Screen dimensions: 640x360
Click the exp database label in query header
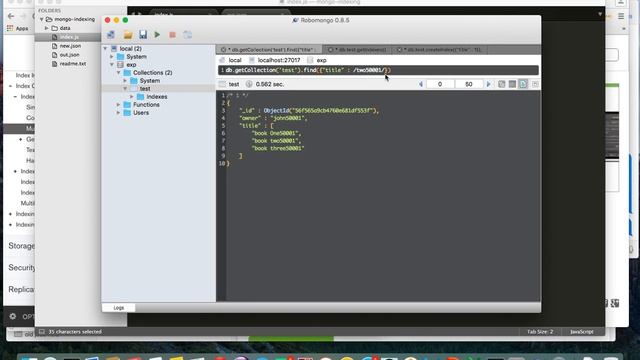pyautogui.click(x=321, y=60)
